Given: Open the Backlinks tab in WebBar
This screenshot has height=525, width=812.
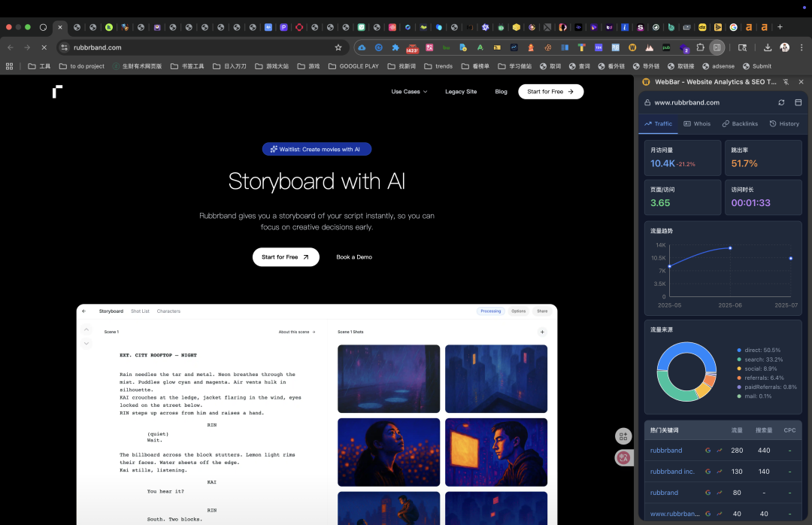Looking at the screenshot, I should [x=740, y=124].
